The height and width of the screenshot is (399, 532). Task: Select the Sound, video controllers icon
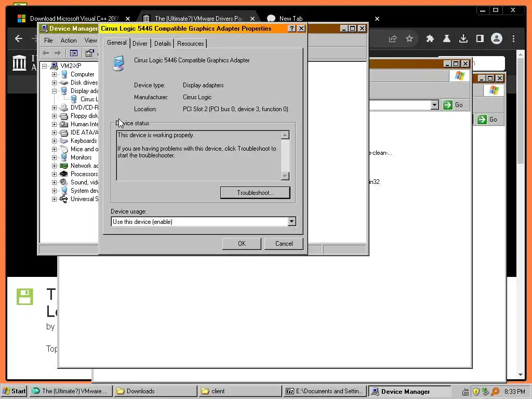tap(64, 182)
